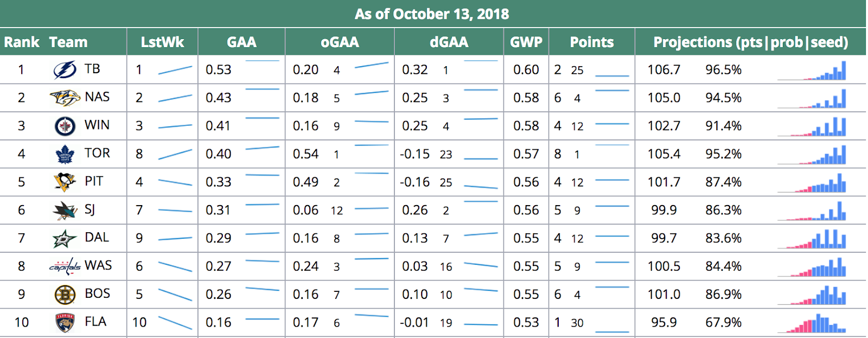This screenshot has height=338, width=868.
Task: Click the LstWk column header
Action: click(162, 42)
